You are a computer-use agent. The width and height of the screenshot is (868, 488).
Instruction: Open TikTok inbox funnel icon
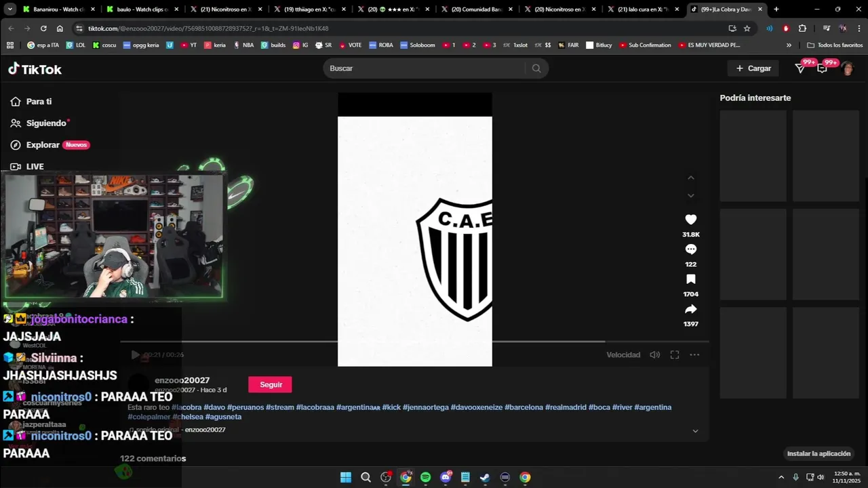[x=800, y=68]
